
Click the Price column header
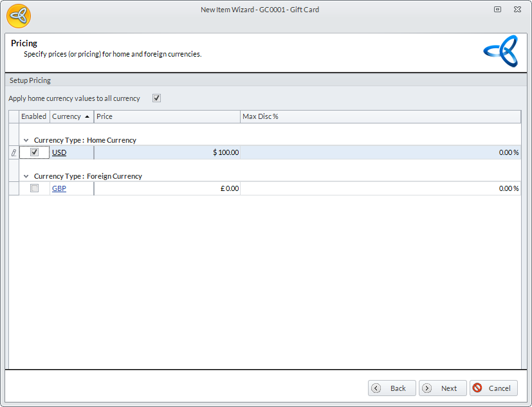coord(167,116)
